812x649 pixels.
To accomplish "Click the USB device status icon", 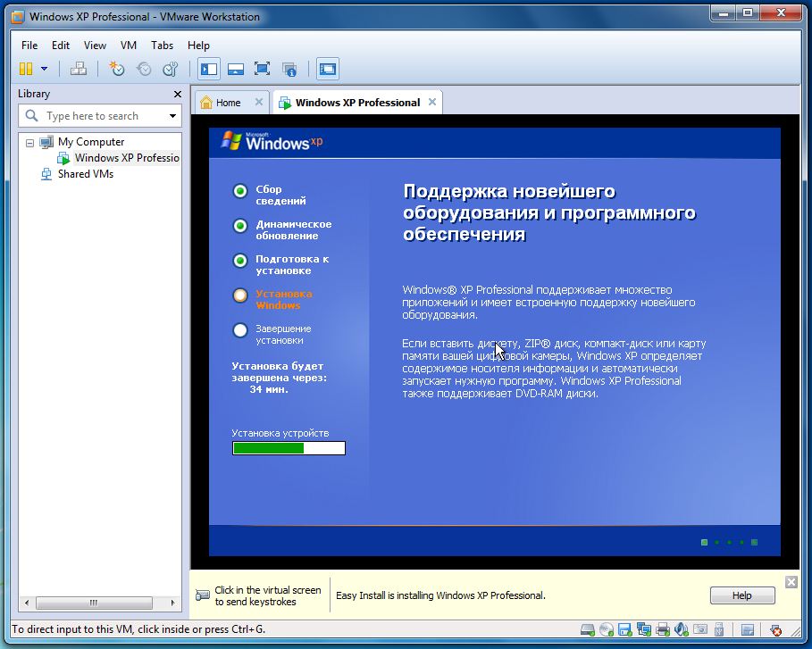I will [x=719, y=630].
